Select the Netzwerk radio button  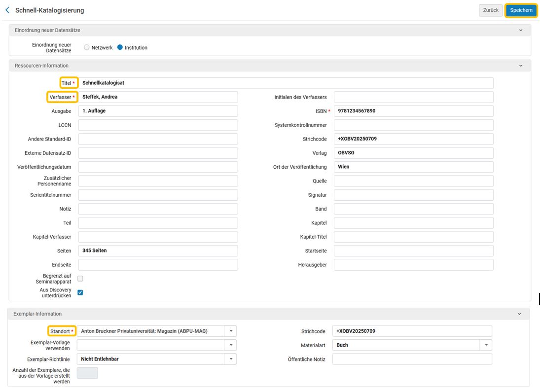pos(86,47)
